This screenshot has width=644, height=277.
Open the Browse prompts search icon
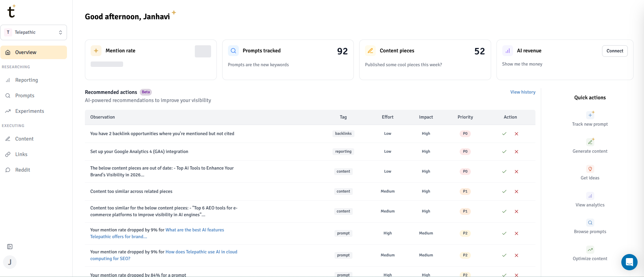point(590,223)
